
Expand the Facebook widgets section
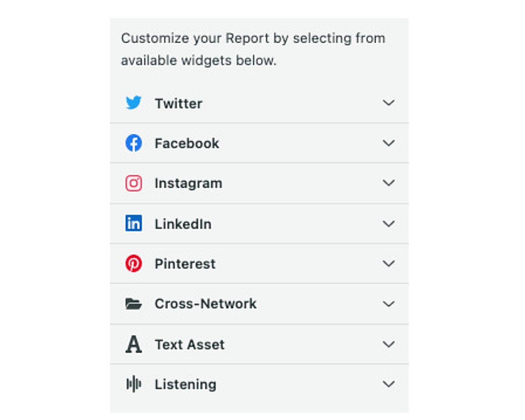pos(389,143)
